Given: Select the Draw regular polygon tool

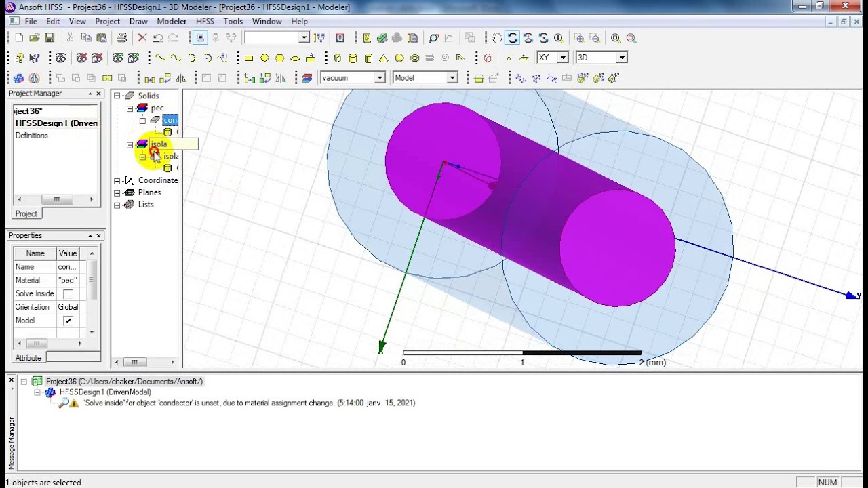Looking at the screenshot, I should [x=279, y=58].
